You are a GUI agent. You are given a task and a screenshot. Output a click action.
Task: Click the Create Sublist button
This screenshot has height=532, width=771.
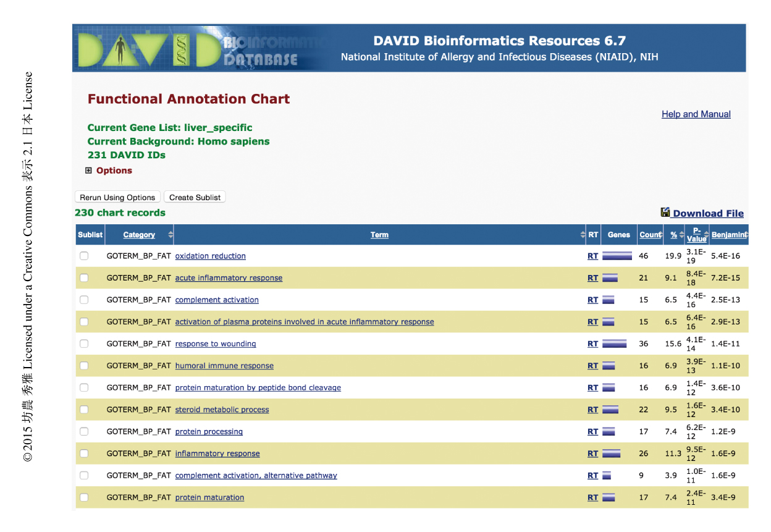coord(195,197)
